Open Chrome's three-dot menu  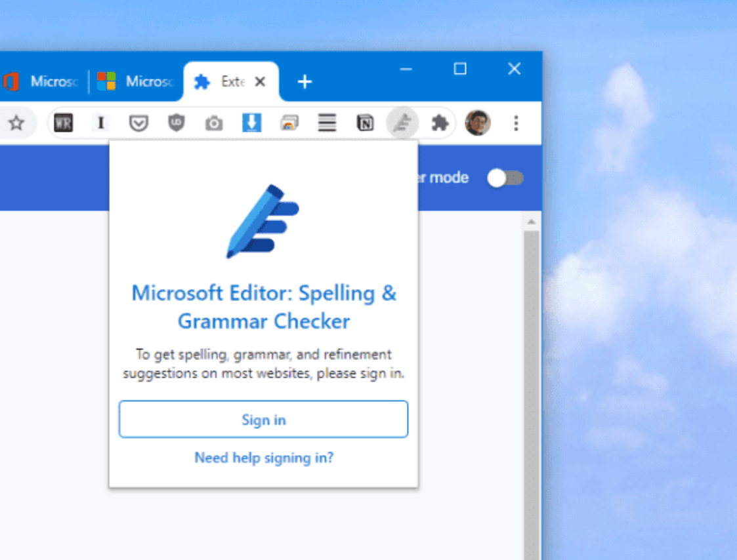(516, 123)
